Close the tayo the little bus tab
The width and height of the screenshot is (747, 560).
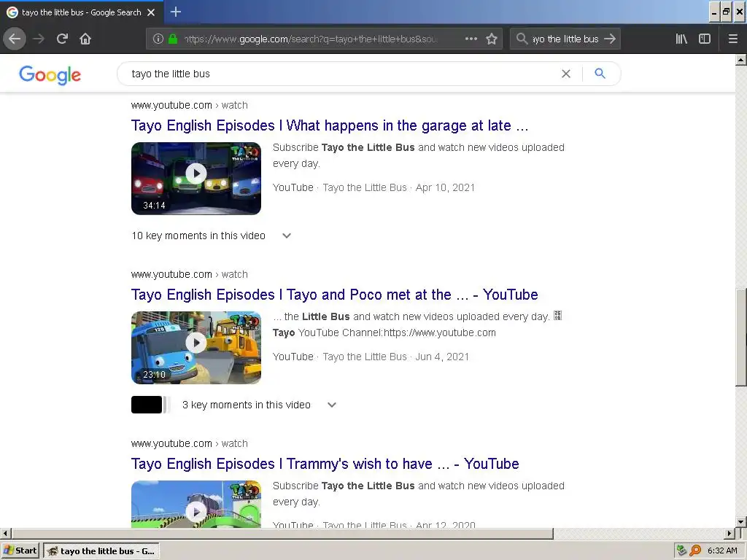(x=151, y=12)
